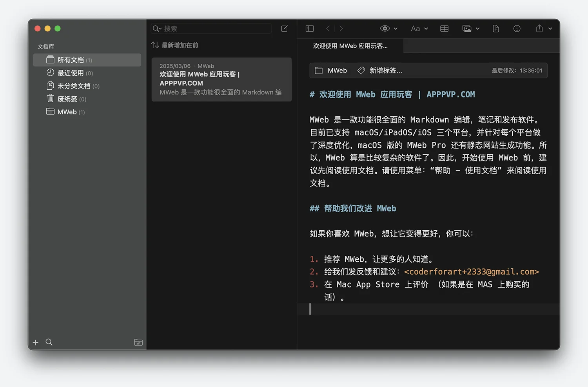
Task: Open 最近使用 in the sidebar
Action: point(87,73)
